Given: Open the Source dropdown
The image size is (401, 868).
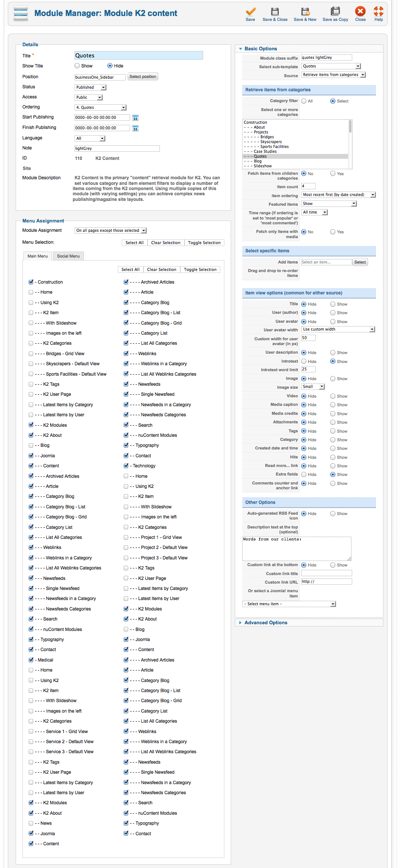Looking at the screenshot, I should tap(334, 75).
